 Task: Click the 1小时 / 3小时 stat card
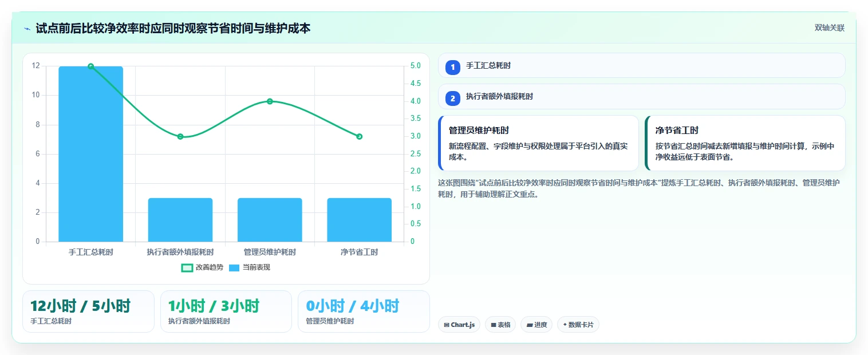(x=226, y=311)
